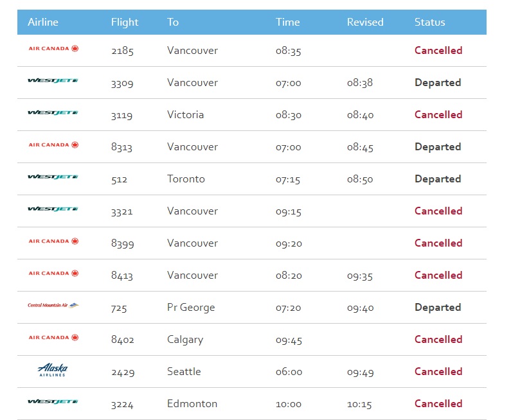The width and height of the screenshot is (511, 420).
Task: Click the Air Canada logo for Calgary flight 8402
Action: pyautogui.click(x=53, y=338)
